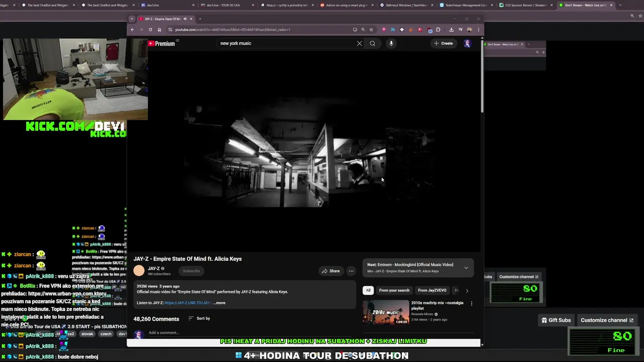Click the JAY-Z channel name
644x362 pixels.
(x=154, y=268)
